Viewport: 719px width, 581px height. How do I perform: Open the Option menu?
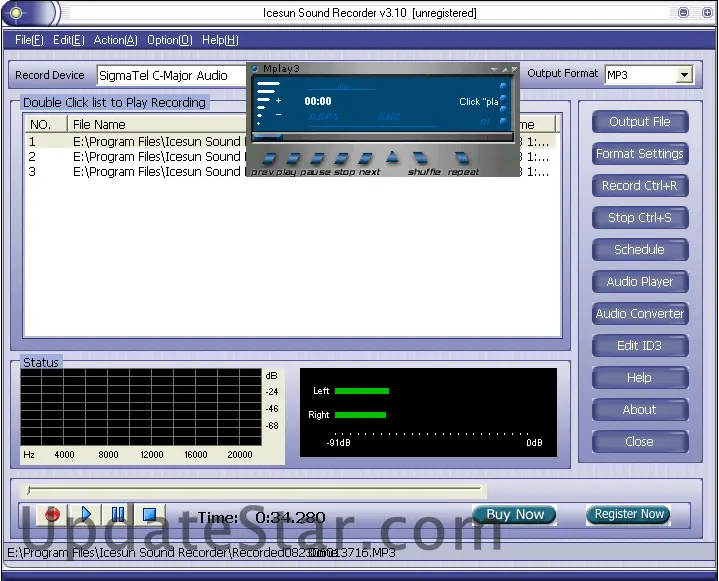coord(169,40)
